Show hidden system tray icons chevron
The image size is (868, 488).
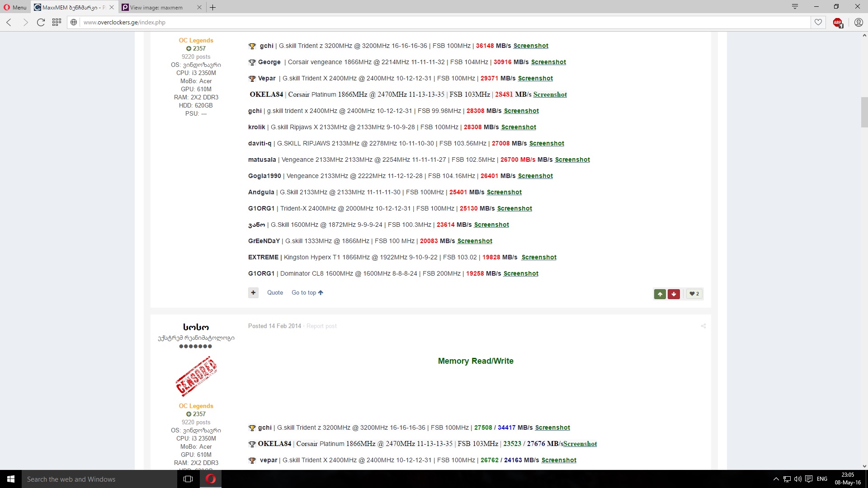click(x=776, y=479)
